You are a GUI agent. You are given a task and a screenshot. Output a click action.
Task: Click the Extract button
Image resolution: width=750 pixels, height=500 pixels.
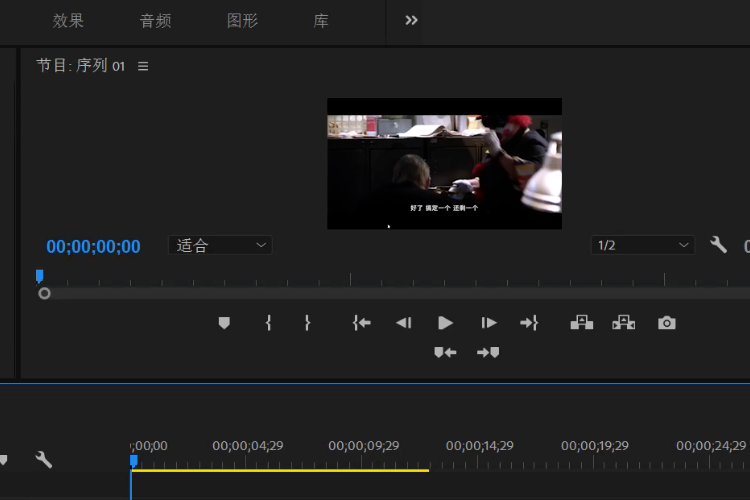(x=624, y=322)
